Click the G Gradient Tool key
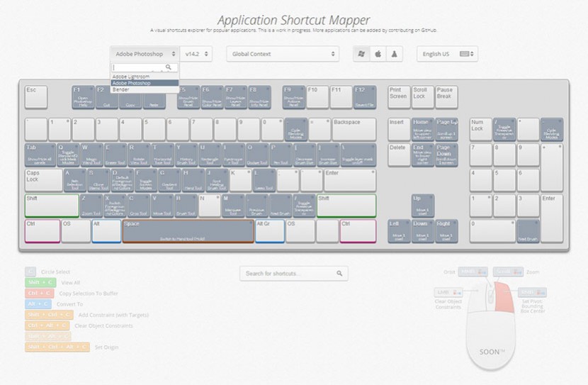This screenshot has width=588, height=385. [x=169, y=180]
